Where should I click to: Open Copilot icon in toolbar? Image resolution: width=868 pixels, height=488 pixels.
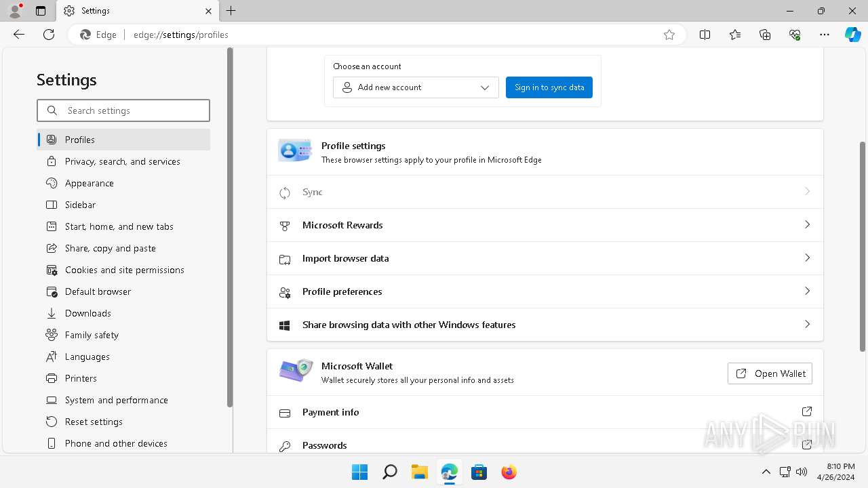852,35
